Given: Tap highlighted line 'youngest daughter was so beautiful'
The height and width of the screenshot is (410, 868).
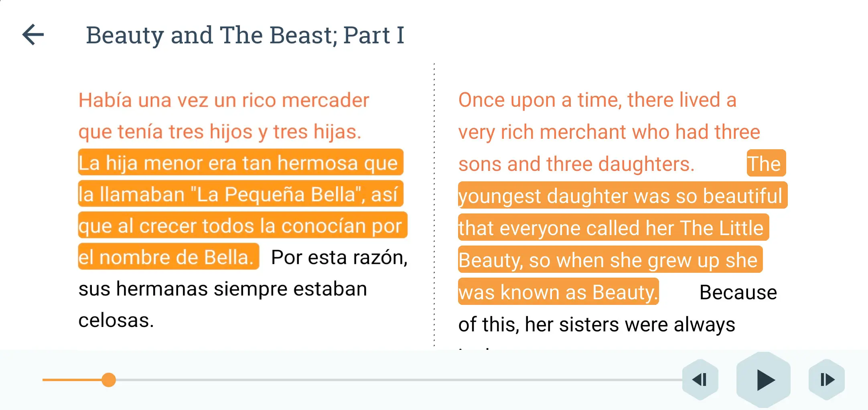Looking at the screenshot, I should coord(623,195).
